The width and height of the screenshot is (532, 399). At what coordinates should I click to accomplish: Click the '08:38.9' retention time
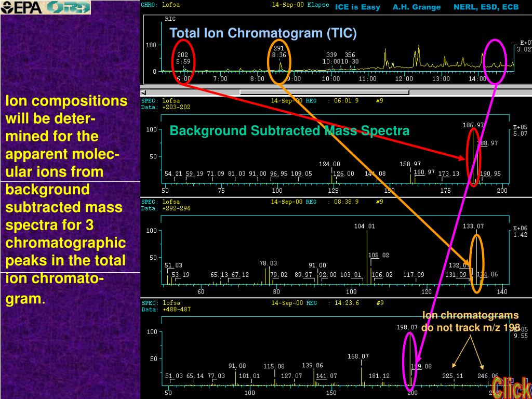point(346,202)
